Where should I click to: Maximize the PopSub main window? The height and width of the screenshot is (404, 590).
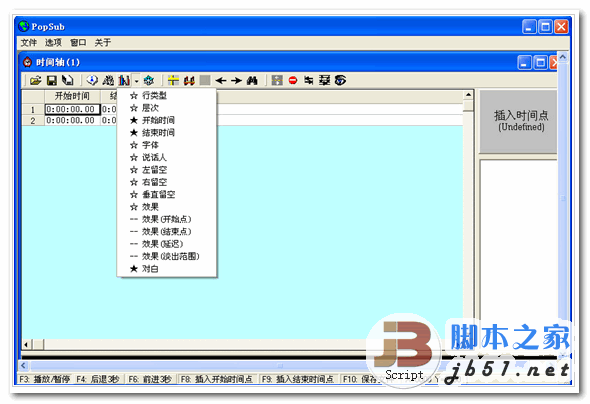tap(545, 27)
